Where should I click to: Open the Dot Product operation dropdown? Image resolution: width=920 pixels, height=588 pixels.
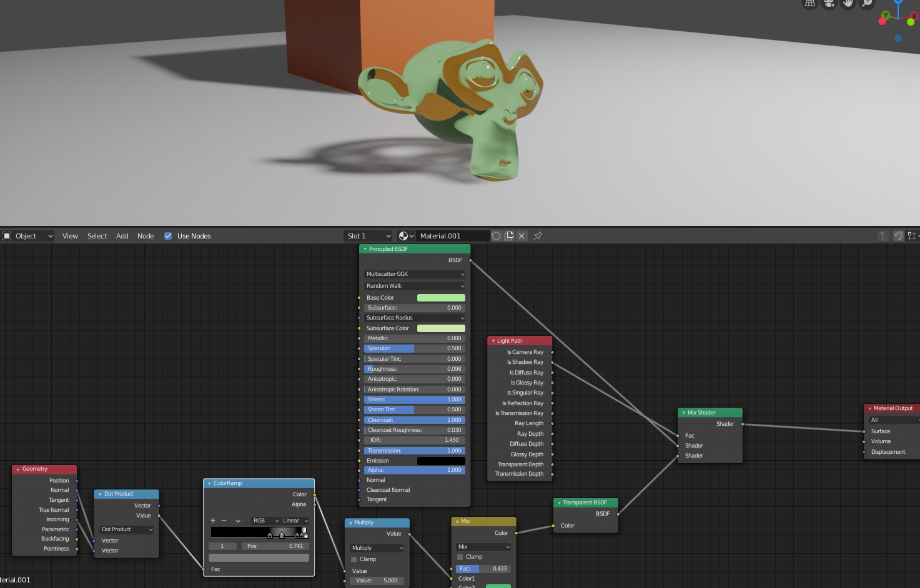127,529
